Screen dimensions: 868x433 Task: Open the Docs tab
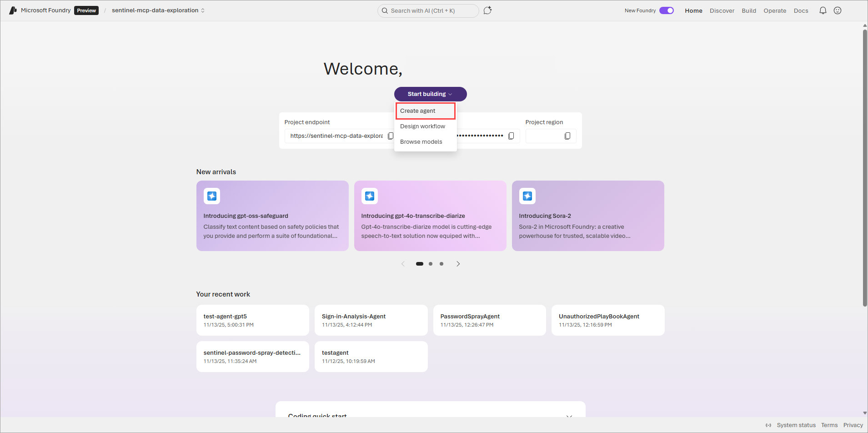click(801, 10)
